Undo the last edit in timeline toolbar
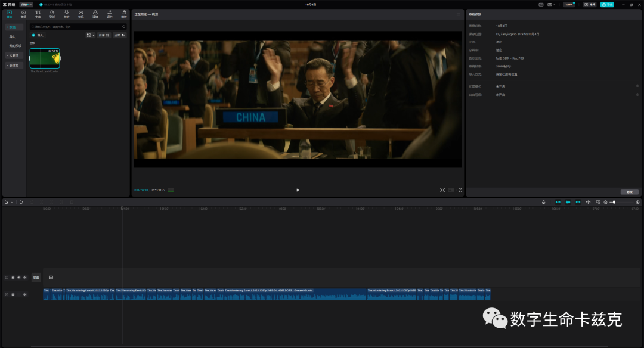Viewport: 644px width, 348px height. (x=21, y=203)
